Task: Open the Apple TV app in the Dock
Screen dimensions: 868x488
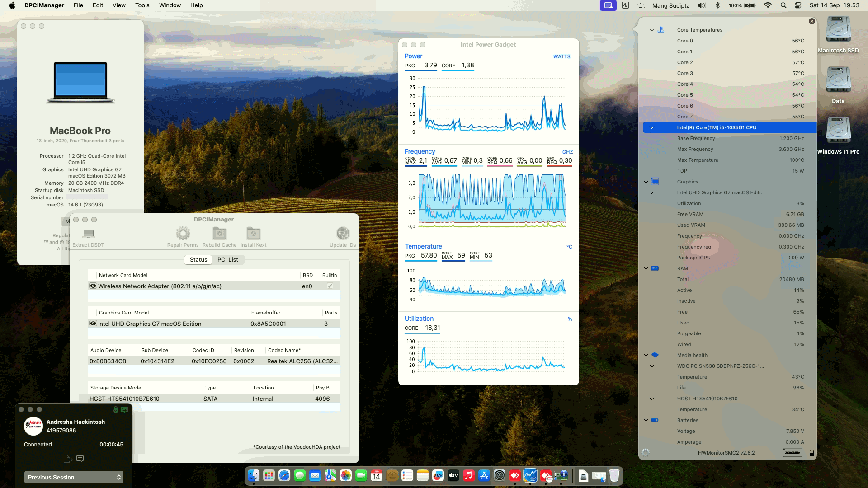Action: [453, 475]
